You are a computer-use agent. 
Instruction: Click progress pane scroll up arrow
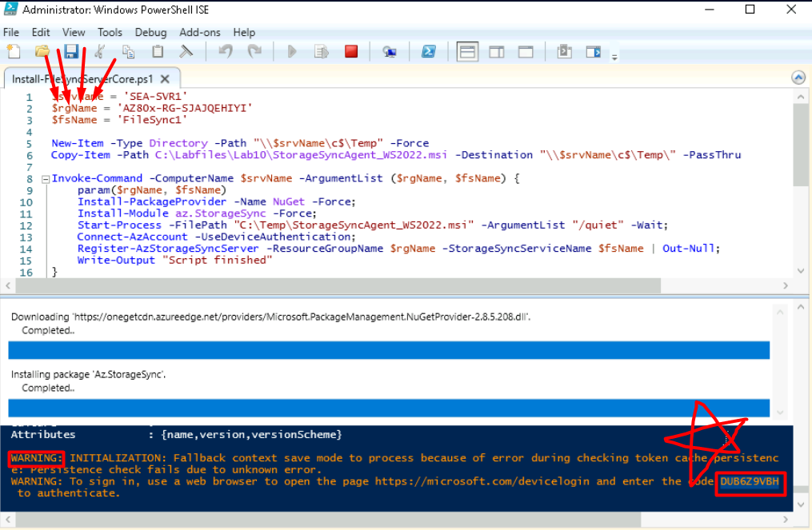[780, 313]
